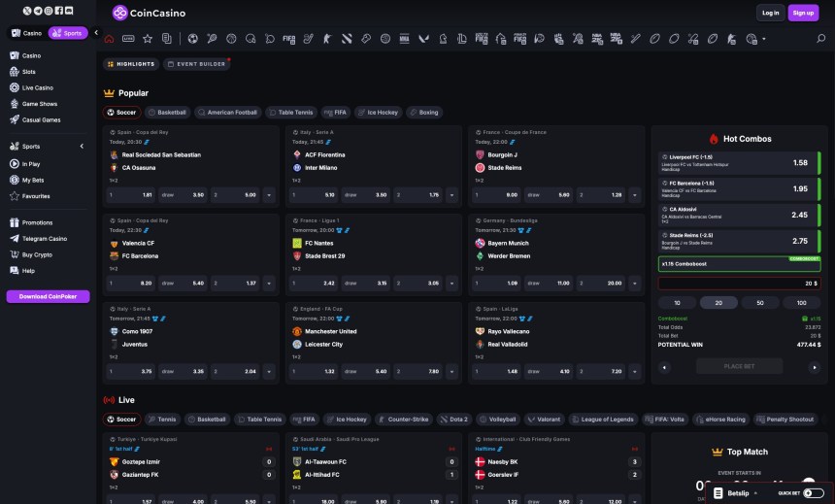835x504 pixels.
Task: Collapse the left sidebar arrow
Action: pos(96,32)
